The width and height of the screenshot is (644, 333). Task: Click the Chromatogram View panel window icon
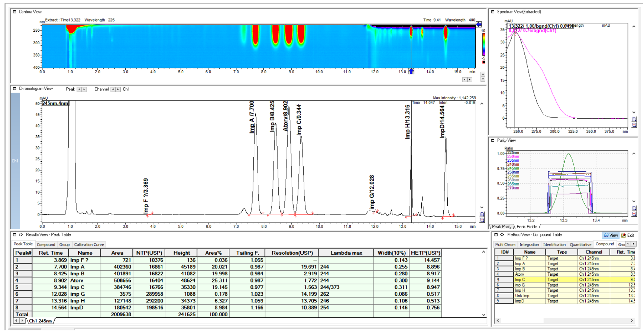(x=15, y=88)
